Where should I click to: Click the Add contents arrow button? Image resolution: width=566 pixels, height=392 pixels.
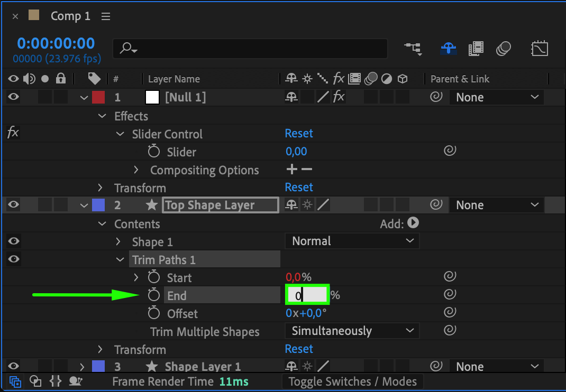coord(413,223)
